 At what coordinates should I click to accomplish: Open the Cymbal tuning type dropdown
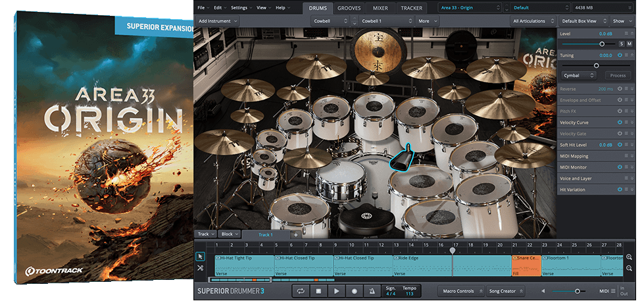pyautogui.click(x=578, y=76)
